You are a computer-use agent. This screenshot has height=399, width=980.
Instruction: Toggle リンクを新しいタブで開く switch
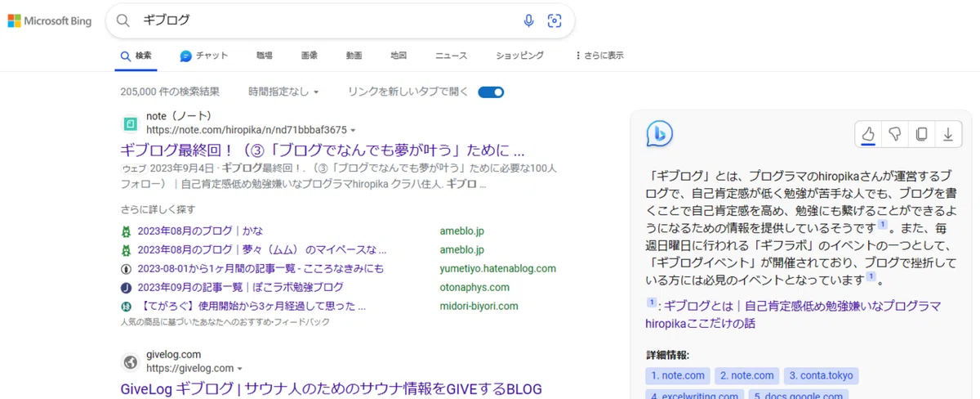[x=491, y=92]
